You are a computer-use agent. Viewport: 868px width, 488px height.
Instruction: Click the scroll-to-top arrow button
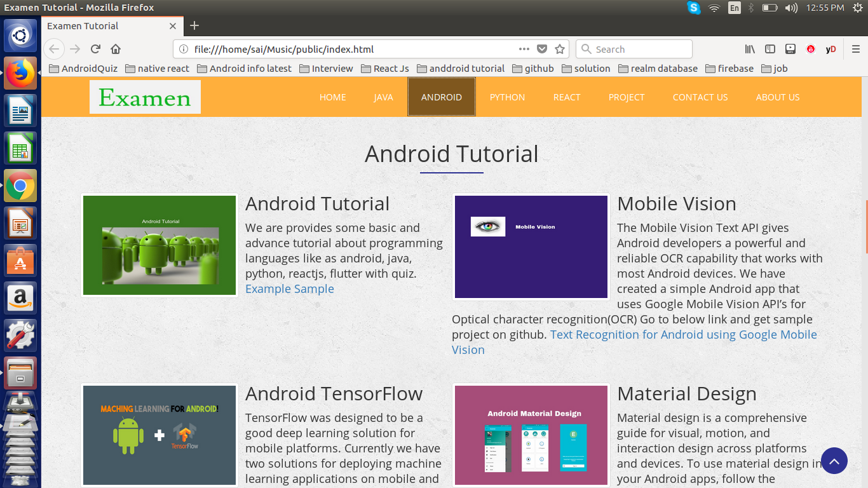tap(834, 461)
